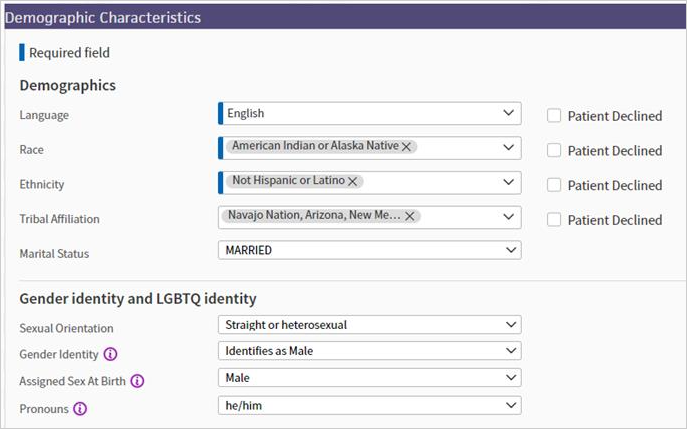Viewport: 687px width, 429px height.
Task: Click the Demographic Characteristics header bar
Action: click(343, 17)
